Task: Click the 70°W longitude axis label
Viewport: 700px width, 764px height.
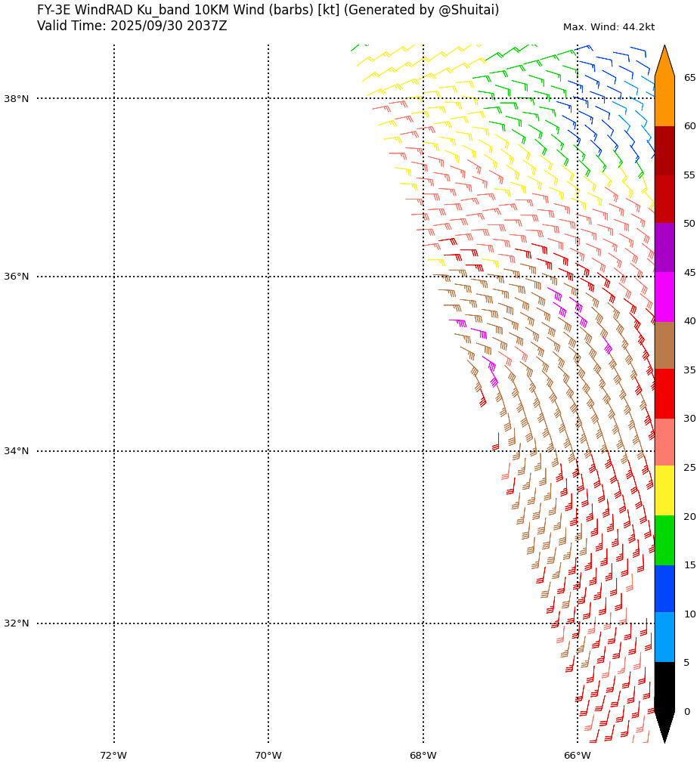Action: tap(268, 756)
